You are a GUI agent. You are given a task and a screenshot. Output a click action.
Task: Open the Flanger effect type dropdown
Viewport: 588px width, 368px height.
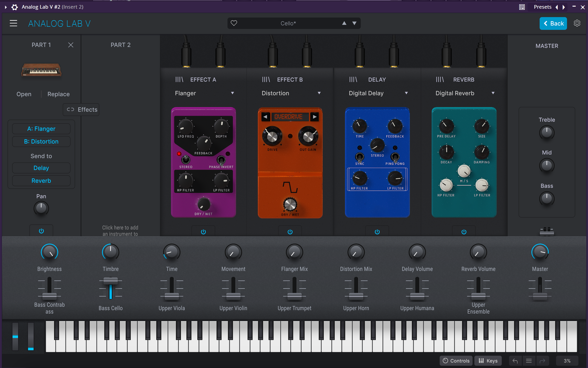[x=204, y=93]
